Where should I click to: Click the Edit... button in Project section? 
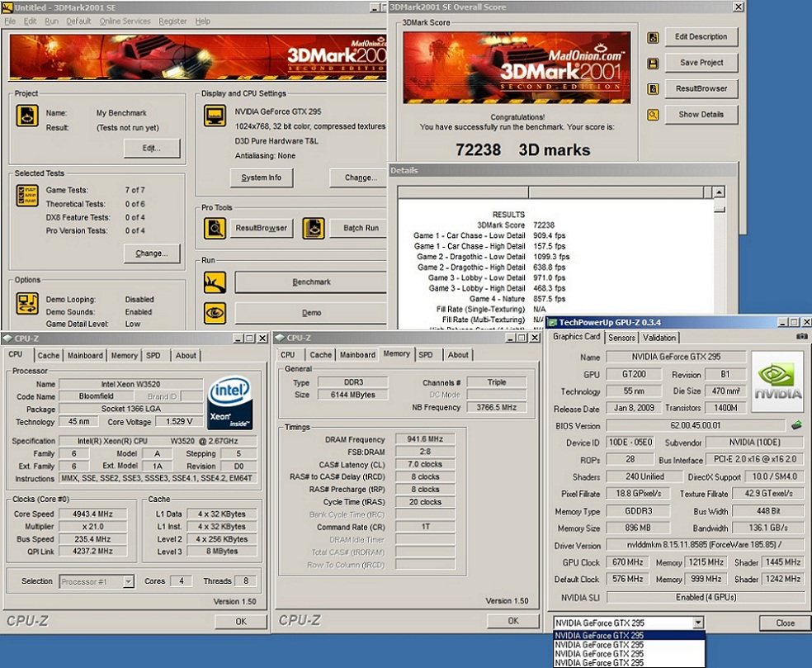pyautogui.click(x=152, y=148)
